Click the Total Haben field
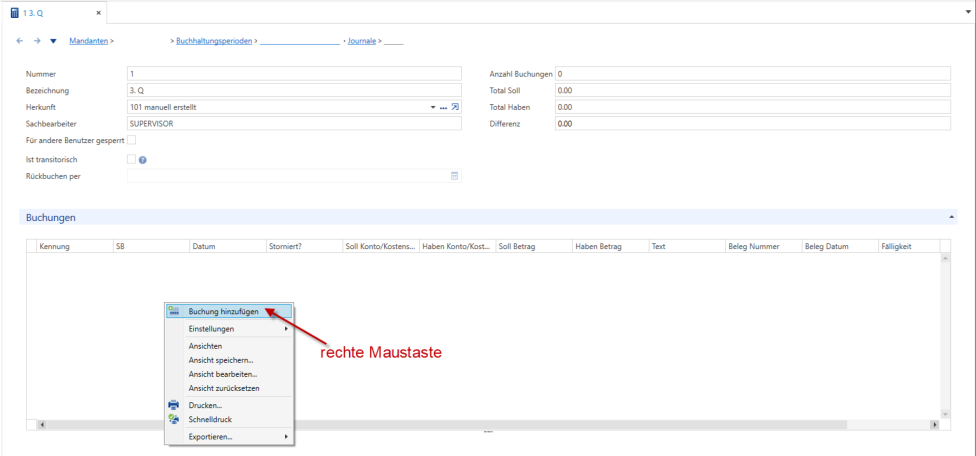The height and width of the screenshot is (456, 976). click(753, 107)
